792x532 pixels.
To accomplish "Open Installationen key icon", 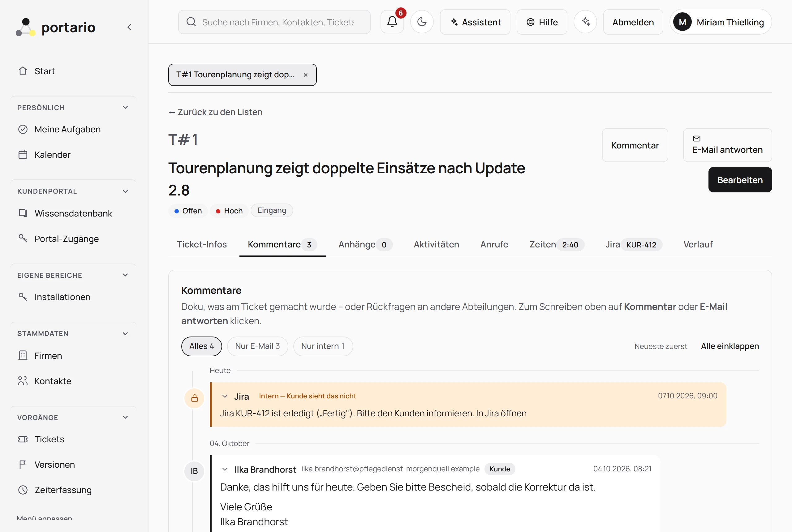I will tap(23, 297).
